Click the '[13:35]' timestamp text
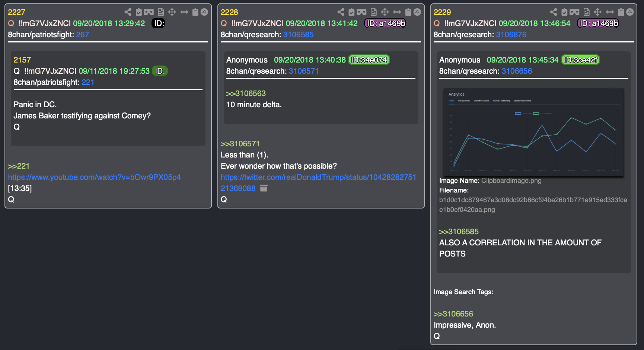The width and height of the screenshot is (644, 350). (20, 188)
